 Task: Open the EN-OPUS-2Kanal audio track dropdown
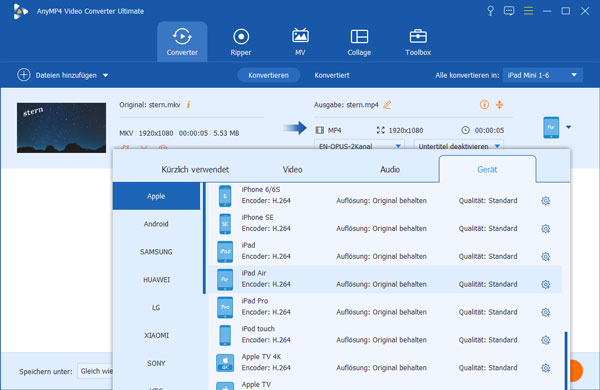coord(359,145)
